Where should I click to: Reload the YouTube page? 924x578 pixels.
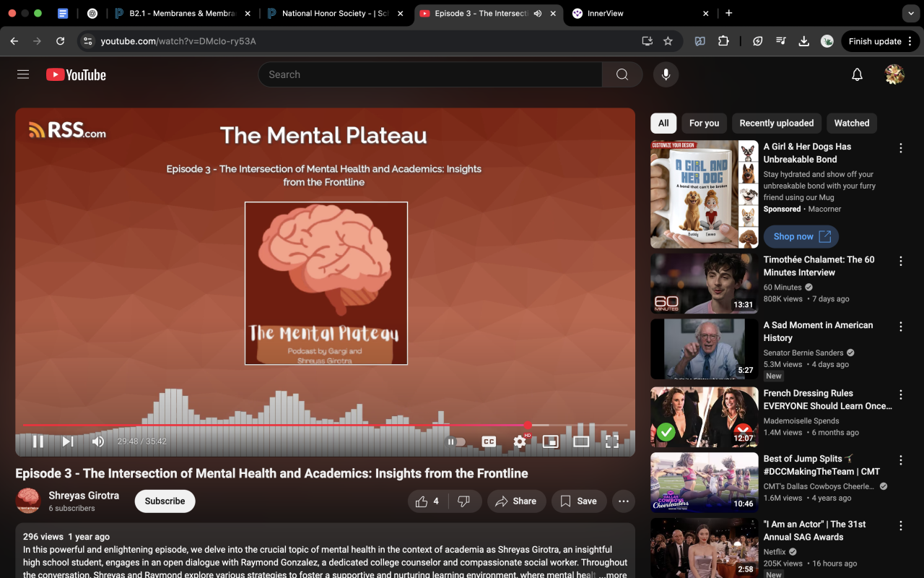[61, 41]
